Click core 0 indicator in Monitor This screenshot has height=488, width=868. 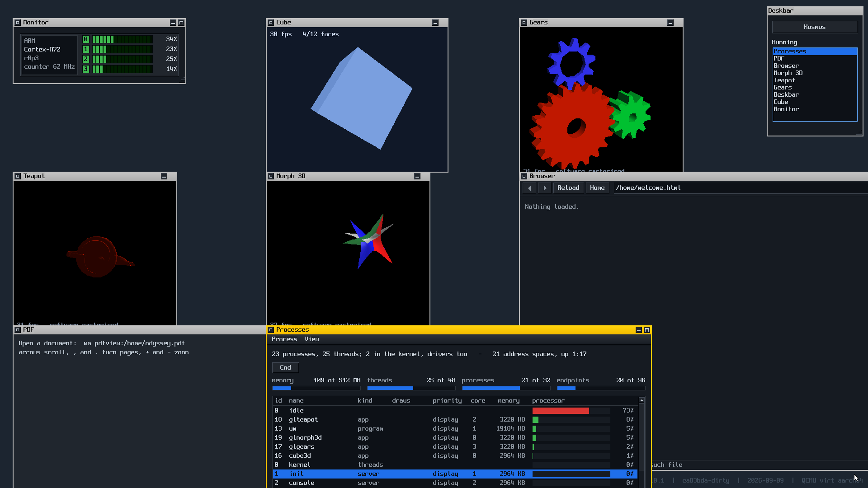(x=86, y=39)
